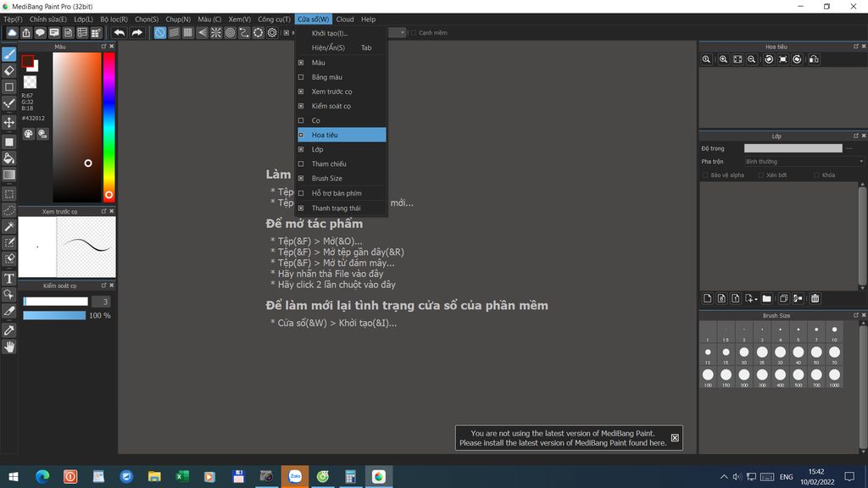
Task: Zoom out using Navigator panel icon
Action: (752, 59)
